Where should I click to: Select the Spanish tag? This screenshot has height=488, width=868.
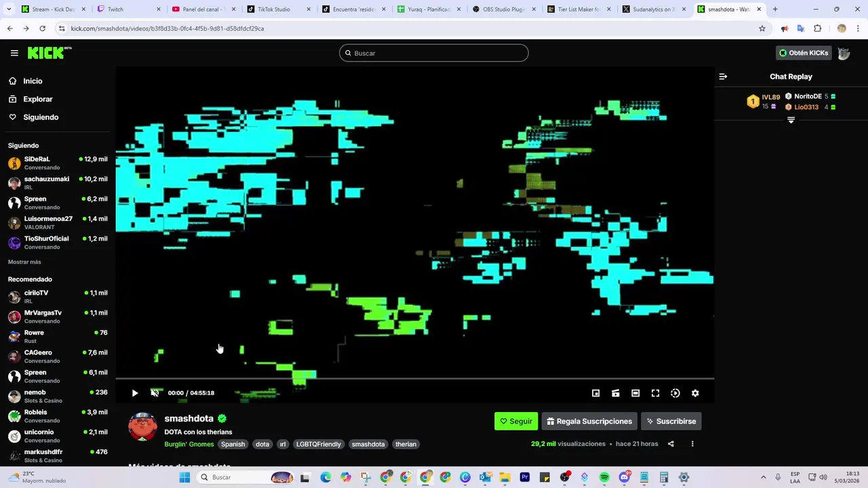click(233, 444)
